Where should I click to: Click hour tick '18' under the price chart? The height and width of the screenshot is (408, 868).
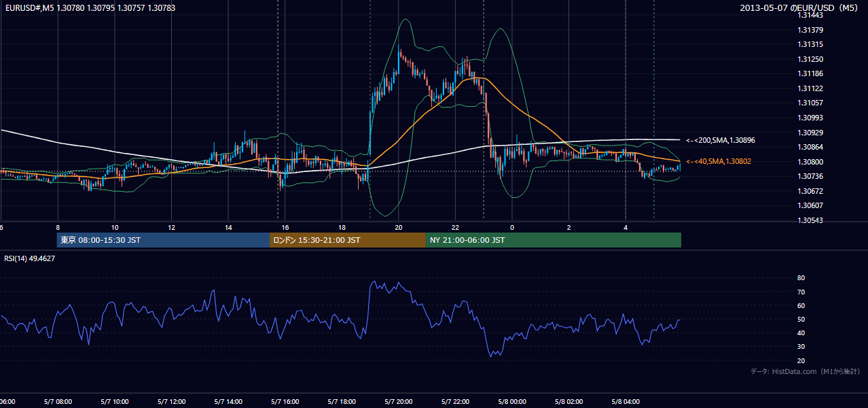[x=342, y=227]
